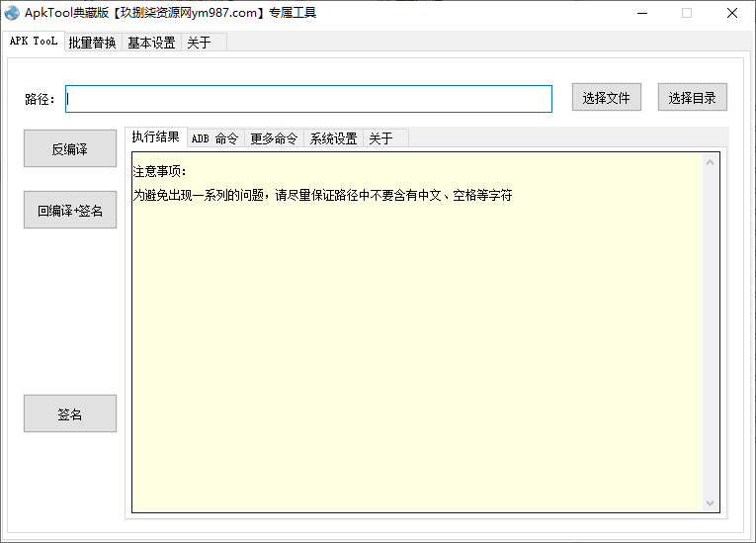Switch to the APK TooL tab

point(34,42)
